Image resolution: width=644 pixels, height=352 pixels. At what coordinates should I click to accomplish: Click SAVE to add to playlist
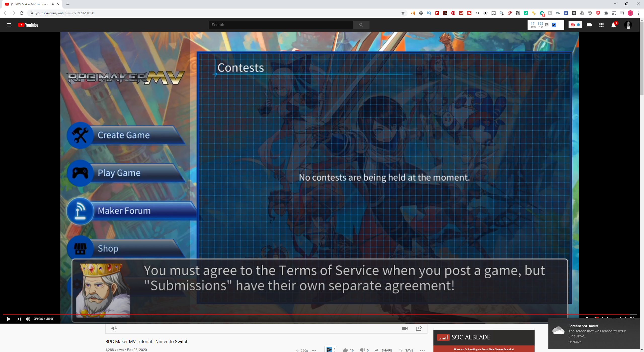coord(406,350)
